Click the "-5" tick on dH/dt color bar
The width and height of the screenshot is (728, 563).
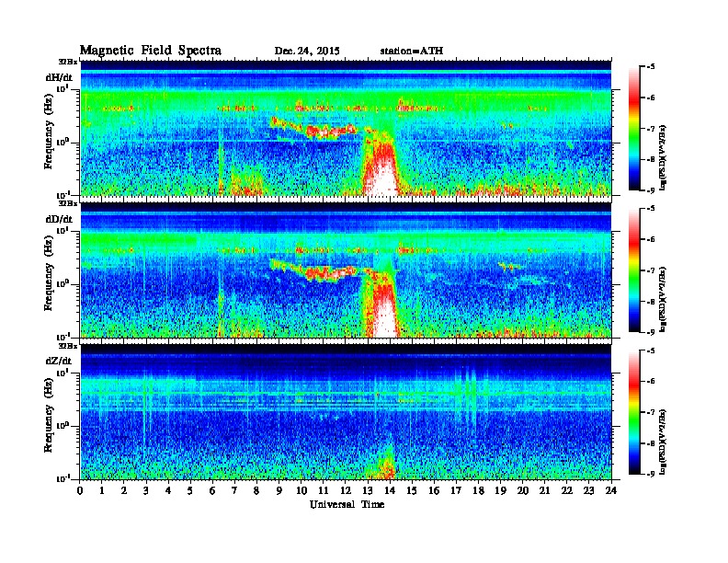tap(651, 67)
